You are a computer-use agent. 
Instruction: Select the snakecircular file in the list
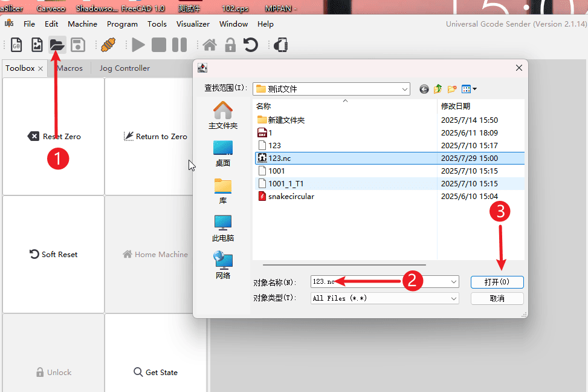point(291,196)
